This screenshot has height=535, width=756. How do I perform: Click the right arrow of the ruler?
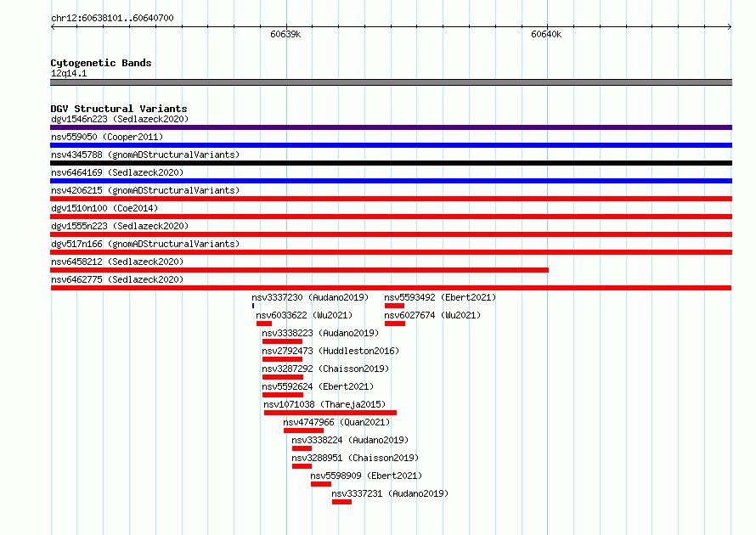(730, 27)
